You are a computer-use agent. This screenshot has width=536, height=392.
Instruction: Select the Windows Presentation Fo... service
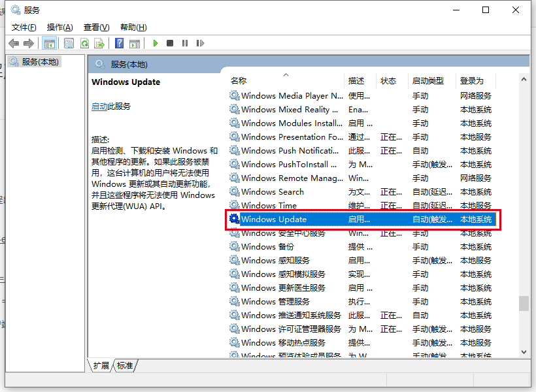pos(362,137)
